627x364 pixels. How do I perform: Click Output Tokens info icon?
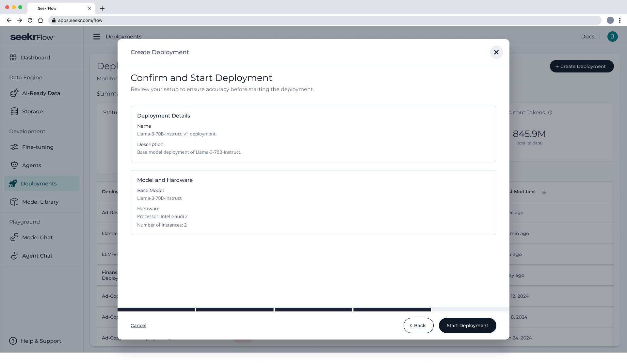(x=550, y=113)
